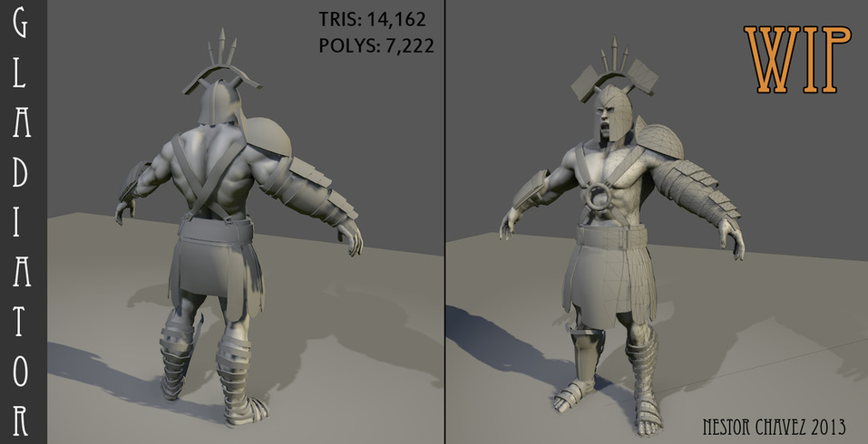
Task: Click the orange WIP label
Action: (797, 59)
